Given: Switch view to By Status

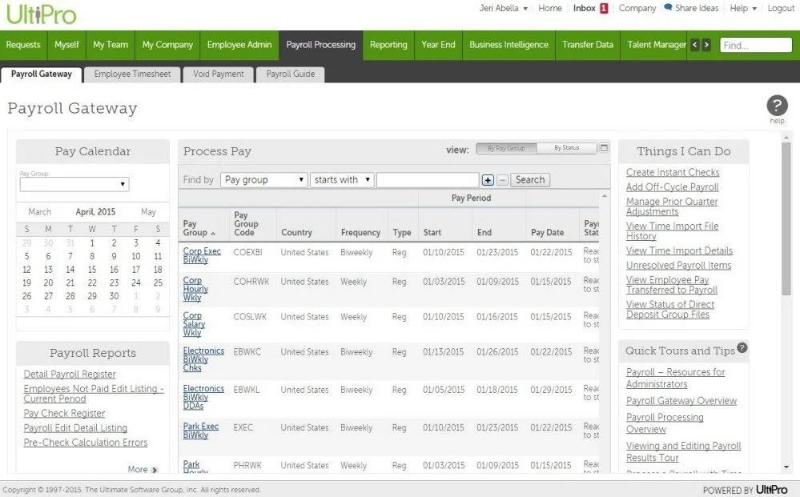Looking at the screenshot, I should click(x=566, y=148).
